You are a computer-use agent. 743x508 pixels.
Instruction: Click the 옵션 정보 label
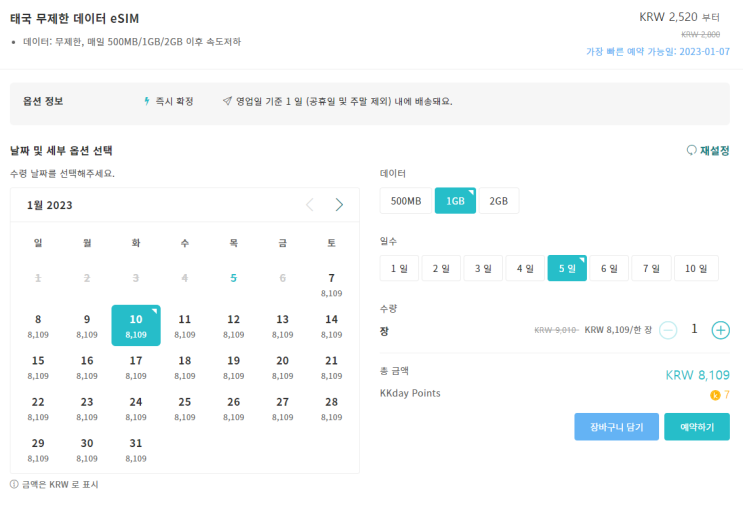click(43, 101)
